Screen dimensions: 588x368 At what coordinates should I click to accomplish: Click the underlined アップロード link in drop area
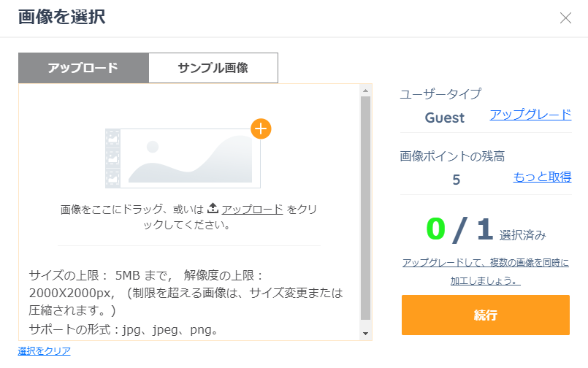[253, 210]
